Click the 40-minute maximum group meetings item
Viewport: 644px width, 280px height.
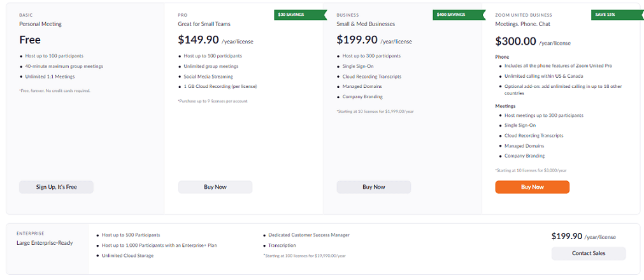pos(64,66)
